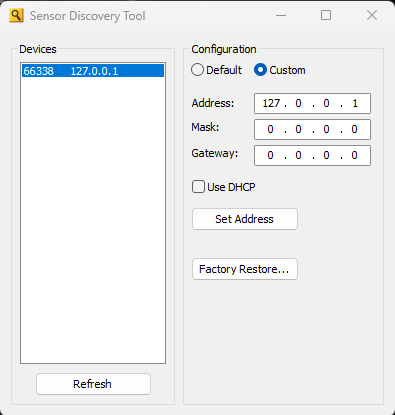Click the last octet of Gateway field

click(354, 155)
